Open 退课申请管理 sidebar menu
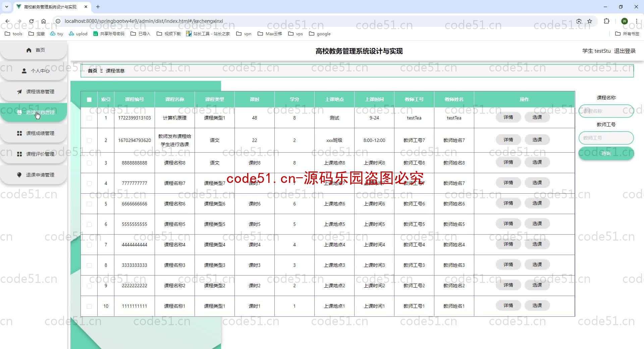 (x=34, y=175)
